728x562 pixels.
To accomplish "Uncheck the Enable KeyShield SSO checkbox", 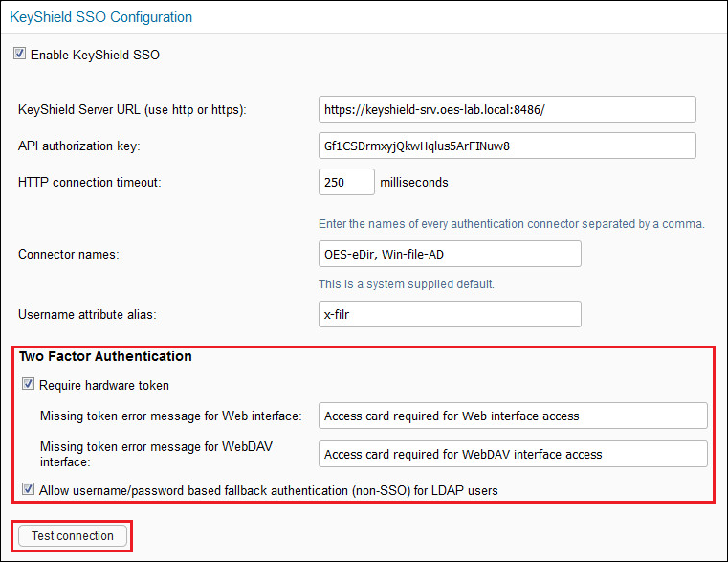I will tap(19, 55).
